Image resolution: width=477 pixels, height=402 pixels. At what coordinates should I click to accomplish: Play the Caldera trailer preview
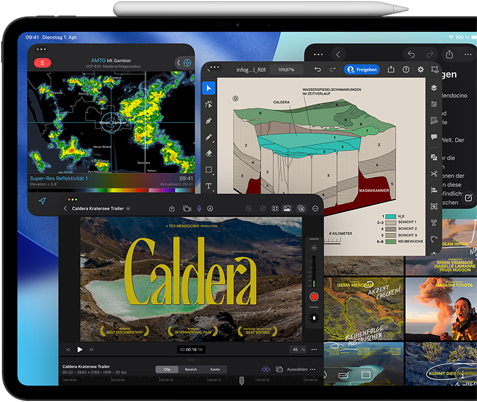[80, 350]
